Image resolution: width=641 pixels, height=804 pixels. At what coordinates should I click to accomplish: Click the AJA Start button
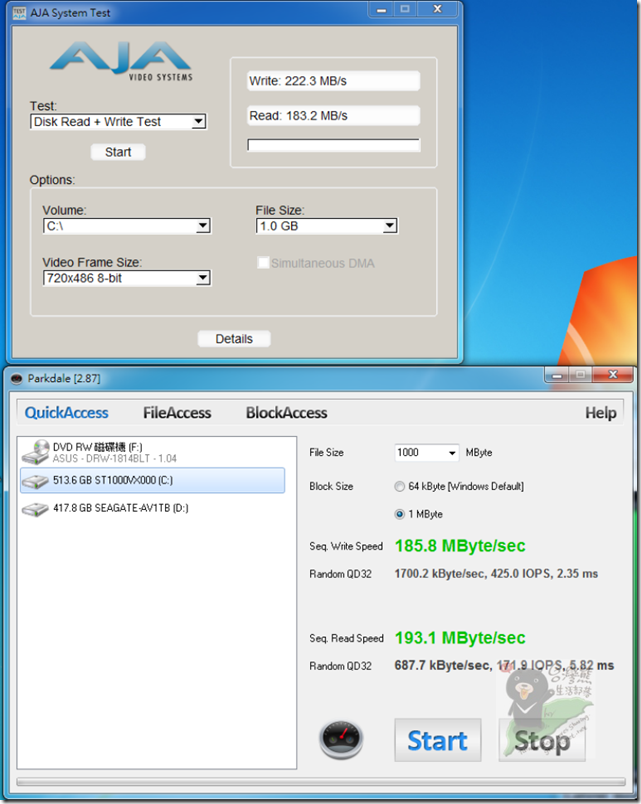point(118,152)
